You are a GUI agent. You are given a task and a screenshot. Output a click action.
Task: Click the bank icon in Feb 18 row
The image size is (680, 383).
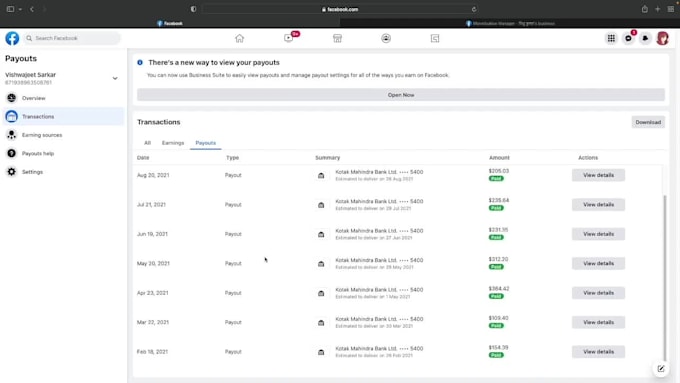[321, 352]
